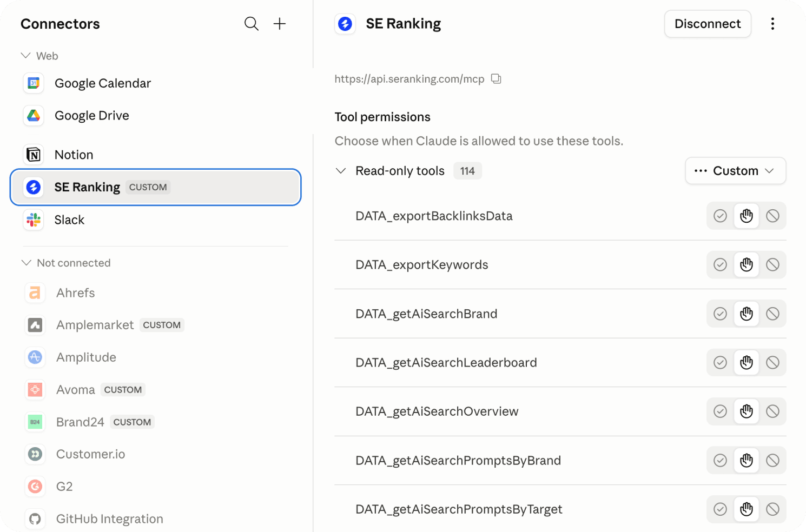Open Avoma connector entry
The image size is (806, 532).
155,390
